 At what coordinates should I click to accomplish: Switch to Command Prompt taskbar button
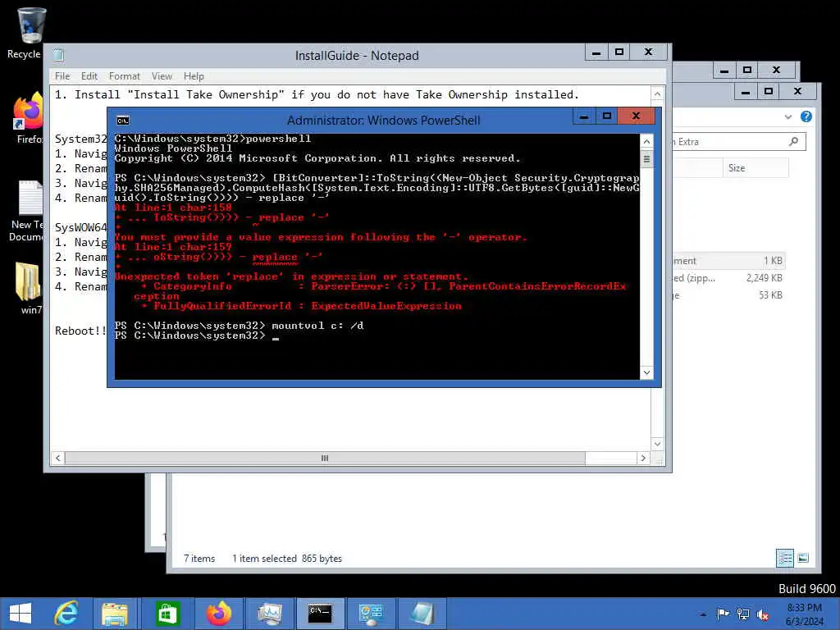321,614
